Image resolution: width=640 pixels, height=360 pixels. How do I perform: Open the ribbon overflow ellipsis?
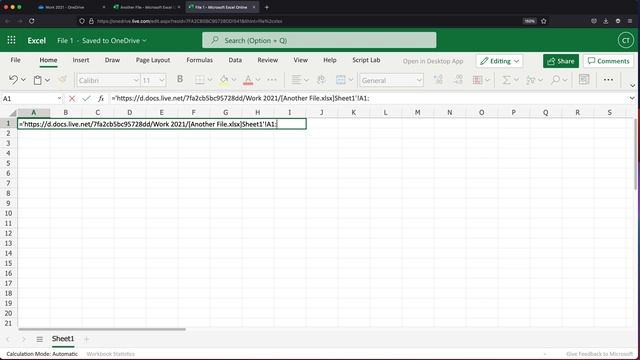(608, 80)
